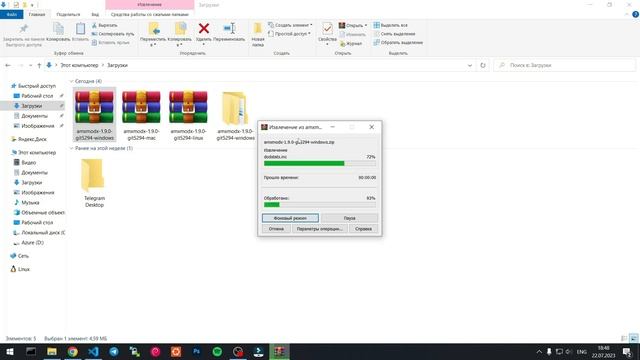Viewport: 640px width, 360px height.
Task: Click Пауза (Pause) in extraction dialog
Action: pyautogui.click(x=349, y=218)
